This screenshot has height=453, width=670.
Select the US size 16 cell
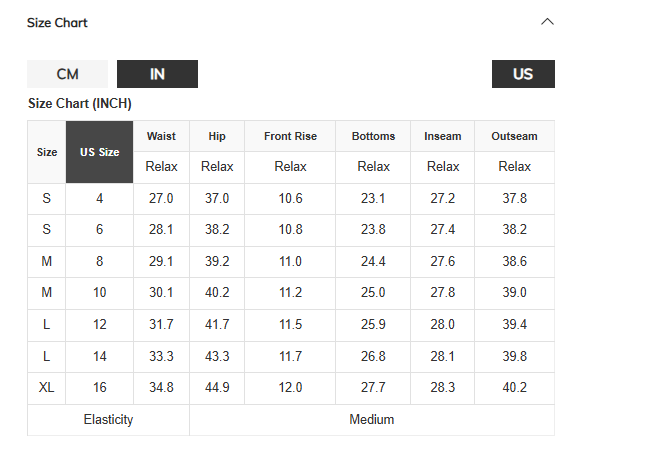pos(100,388)
